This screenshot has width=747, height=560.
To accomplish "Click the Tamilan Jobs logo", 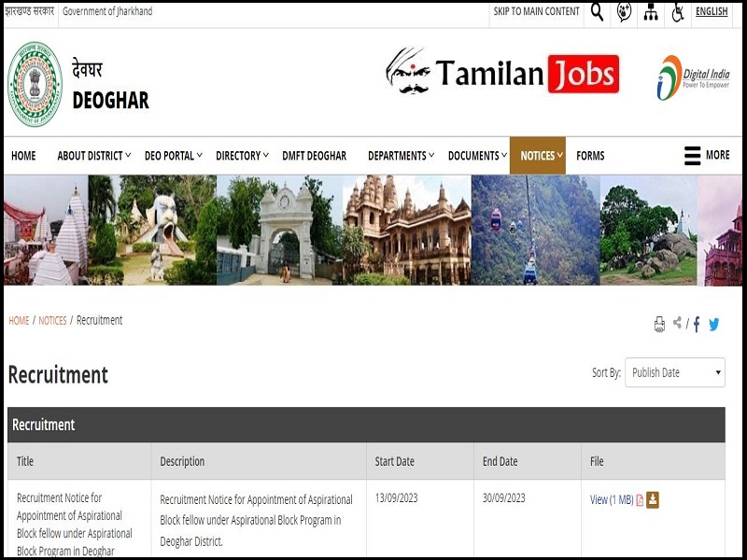I will click(x=502, y=73).
